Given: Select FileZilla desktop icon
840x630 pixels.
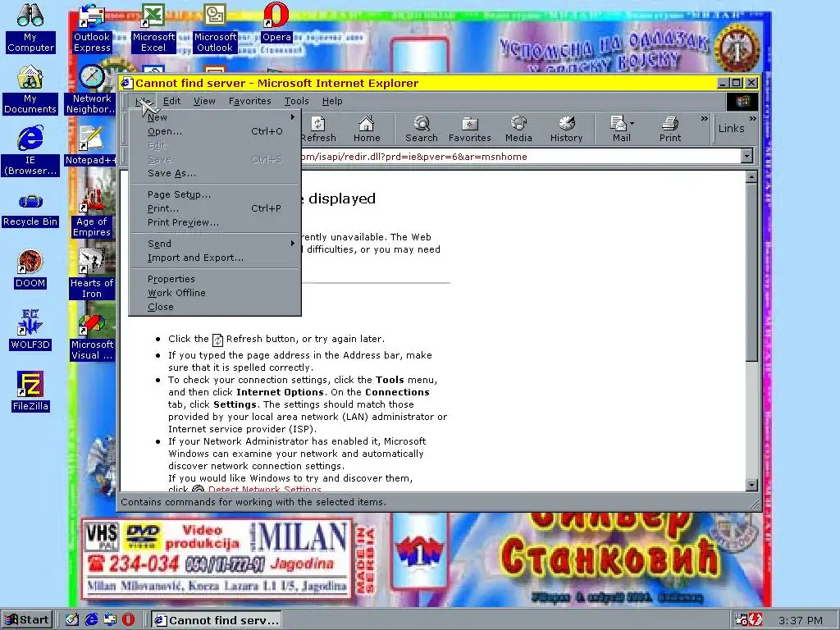Looking at the screenshot, I should (30, 392).
